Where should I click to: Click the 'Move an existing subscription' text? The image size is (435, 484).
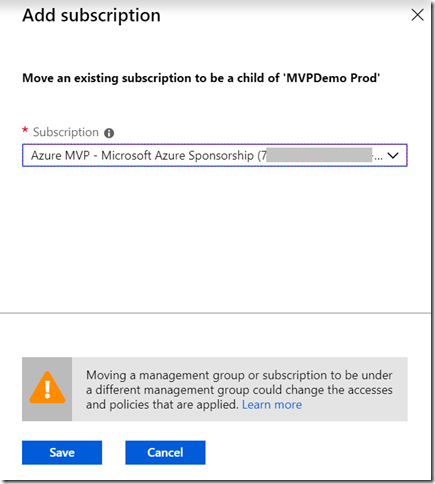201,78
